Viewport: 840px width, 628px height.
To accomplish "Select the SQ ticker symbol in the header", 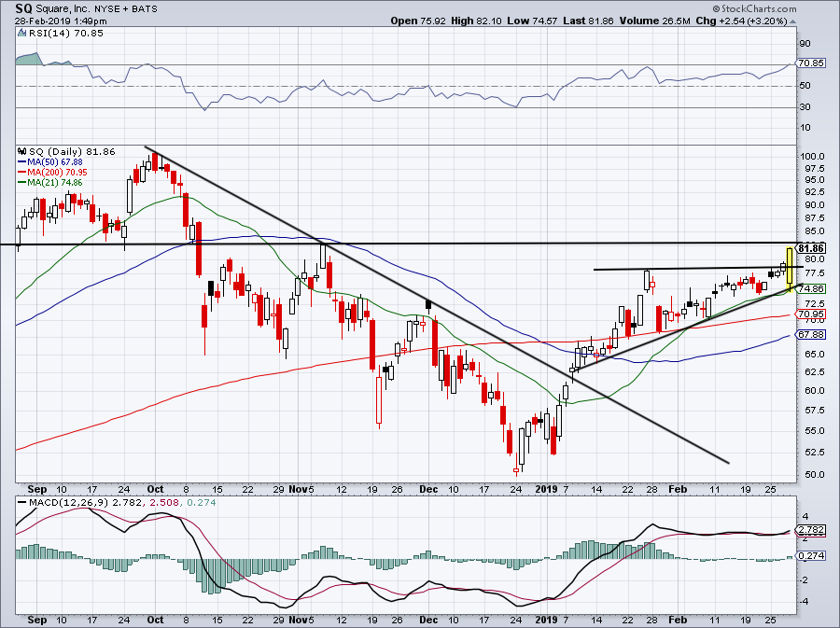I will point(23,8).
